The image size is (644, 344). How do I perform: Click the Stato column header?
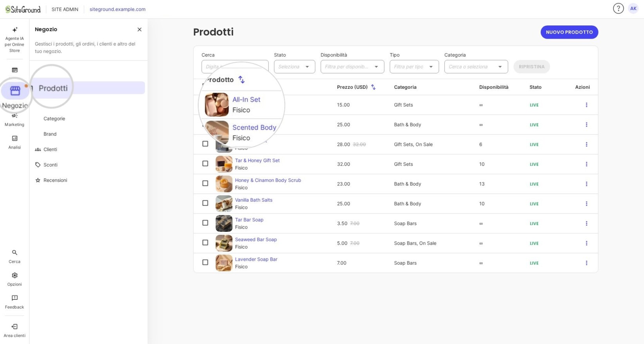[x=535, y=87]
